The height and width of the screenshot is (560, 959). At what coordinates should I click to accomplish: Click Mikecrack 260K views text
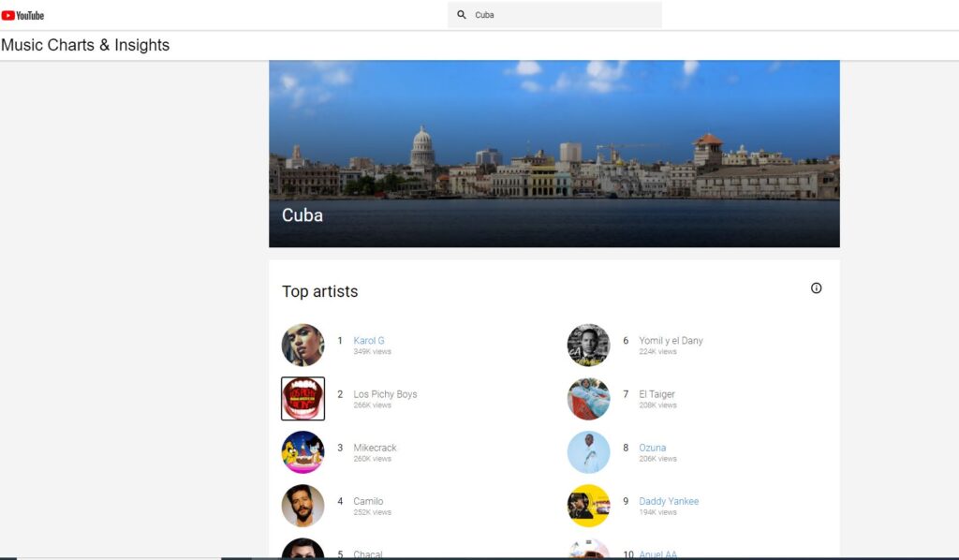[x=372, y=459]
